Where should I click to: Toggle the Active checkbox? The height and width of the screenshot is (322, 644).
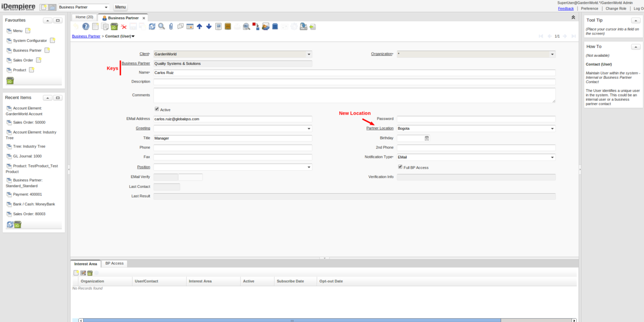click(x=157, y=109)
